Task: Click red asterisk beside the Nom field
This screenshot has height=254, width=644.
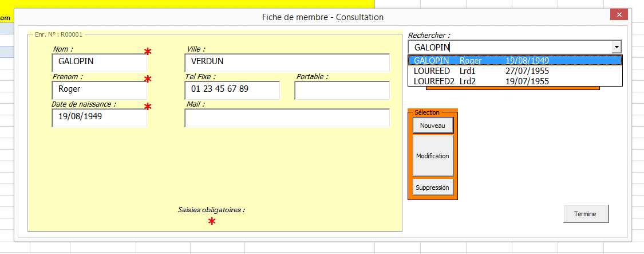Action: 148,52
